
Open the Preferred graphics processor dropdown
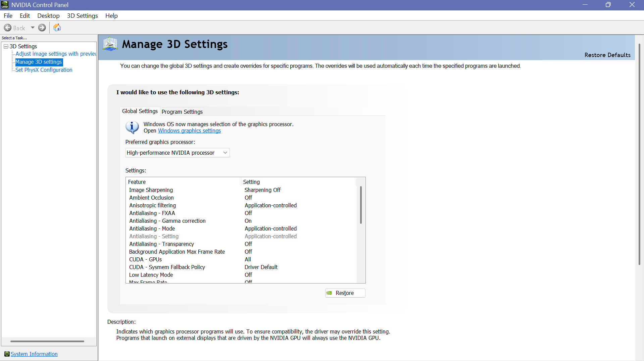[x=178, y=153]
